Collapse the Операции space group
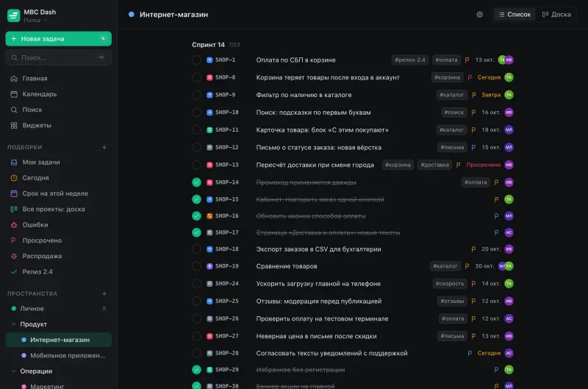Image resolution: width=588 pixels, height=389 pixels. pyautogui.click(x=14, y=371)
